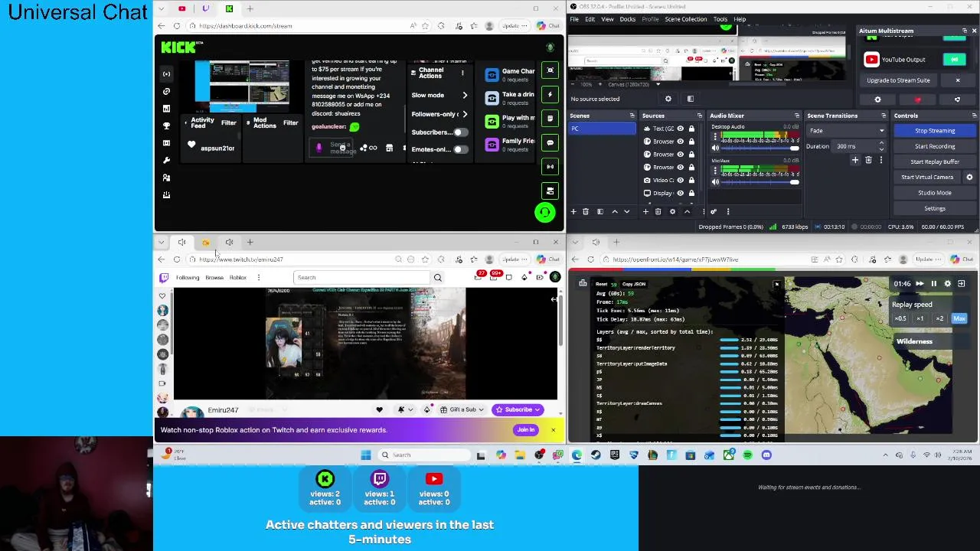Open the File menu in OBS

pyautogui.click(x=573, y=19)
